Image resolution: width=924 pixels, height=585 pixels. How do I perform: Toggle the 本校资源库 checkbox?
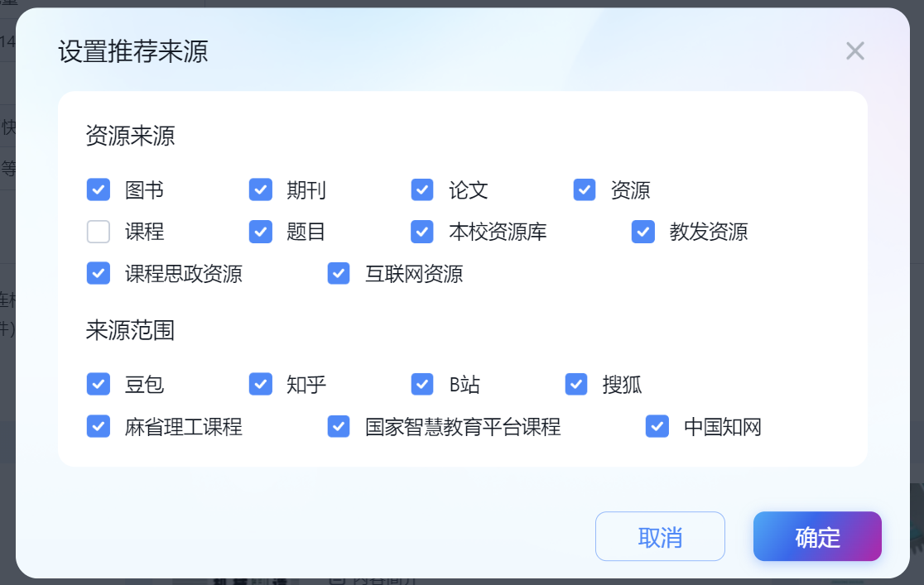pos(422,232)
